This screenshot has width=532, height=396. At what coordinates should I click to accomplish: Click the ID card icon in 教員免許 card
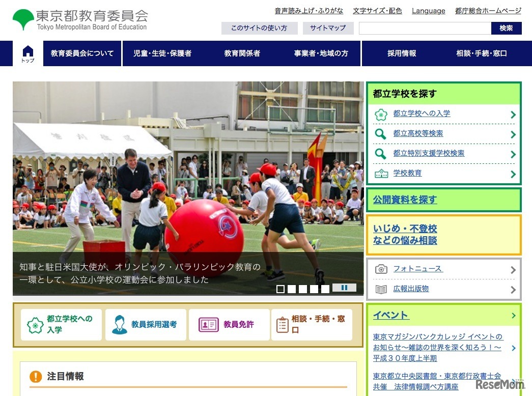click(x=208, y=325)
